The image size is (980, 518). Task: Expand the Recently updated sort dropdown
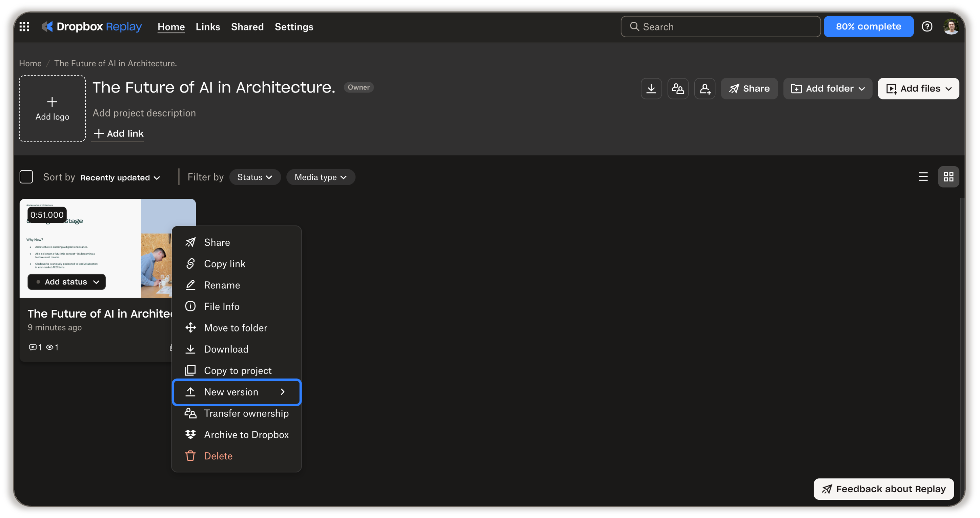[120, 177]
